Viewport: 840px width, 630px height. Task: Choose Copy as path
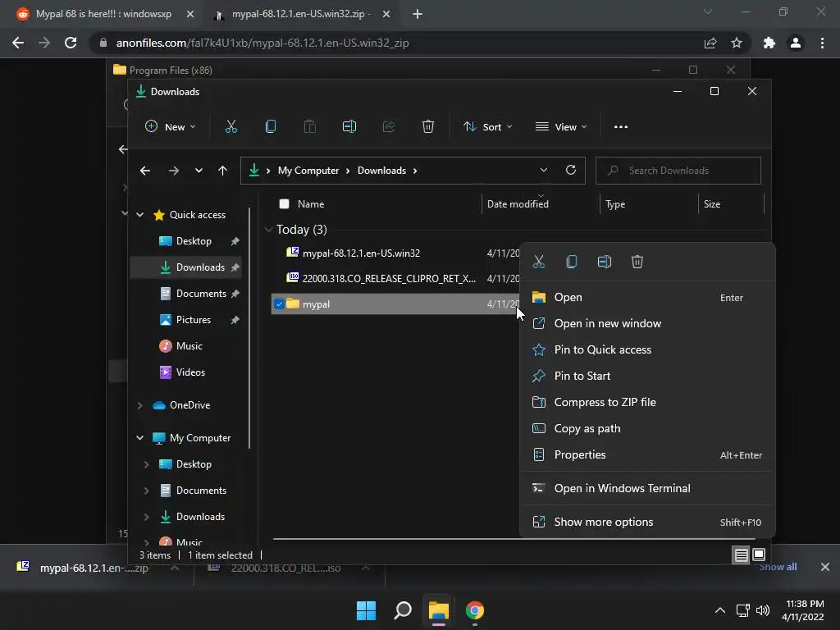pyautogui.click(x=647, y=428)
